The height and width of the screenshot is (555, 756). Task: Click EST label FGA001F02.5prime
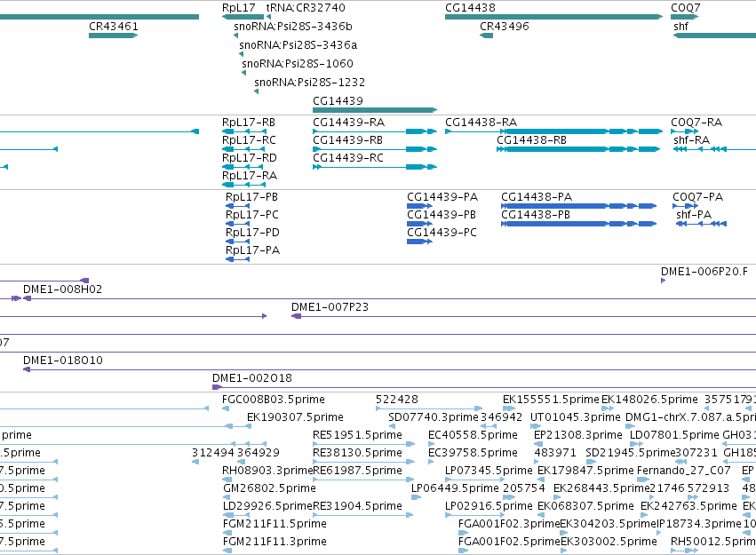(509, 542)
